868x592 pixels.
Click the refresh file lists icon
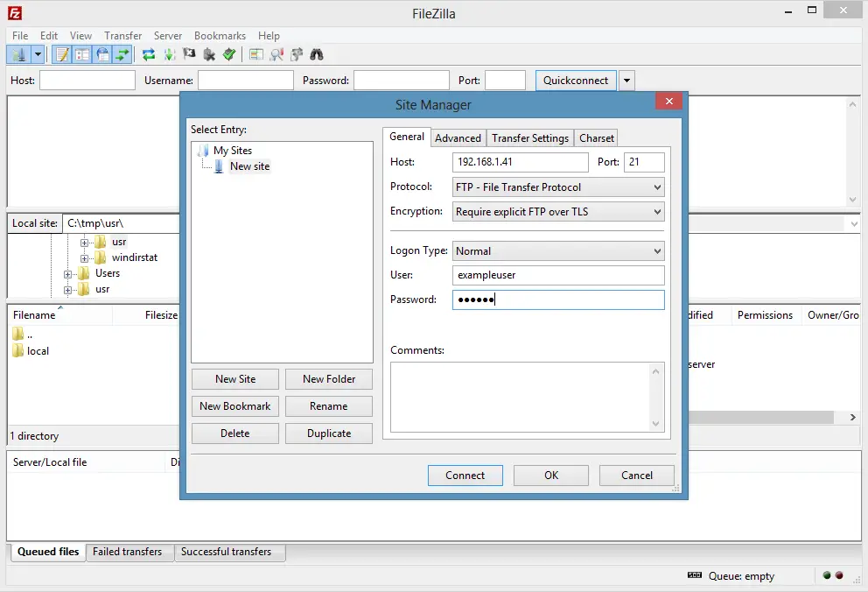coord(149,54)
